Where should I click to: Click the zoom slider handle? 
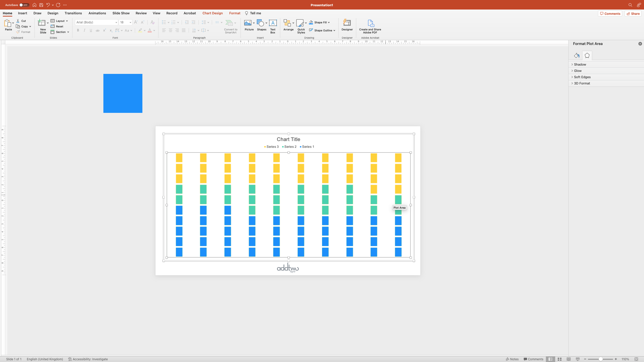click(x=600, y=359)
